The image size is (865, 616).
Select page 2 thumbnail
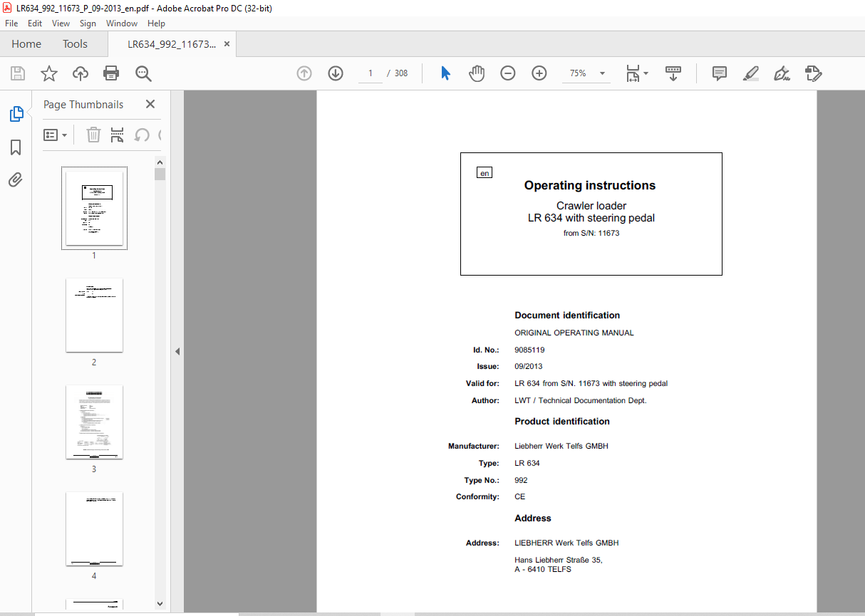coord(94,315)
